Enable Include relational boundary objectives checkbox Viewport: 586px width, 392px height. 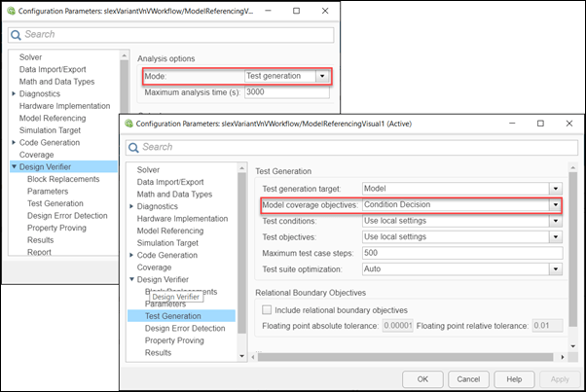[267, 310]
